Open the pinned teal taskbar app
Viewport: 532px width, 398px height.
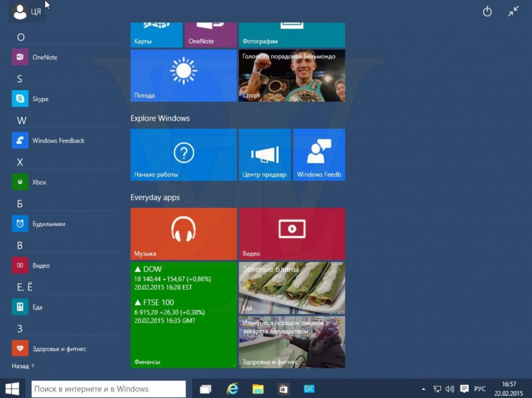click(x=309, y=389)
